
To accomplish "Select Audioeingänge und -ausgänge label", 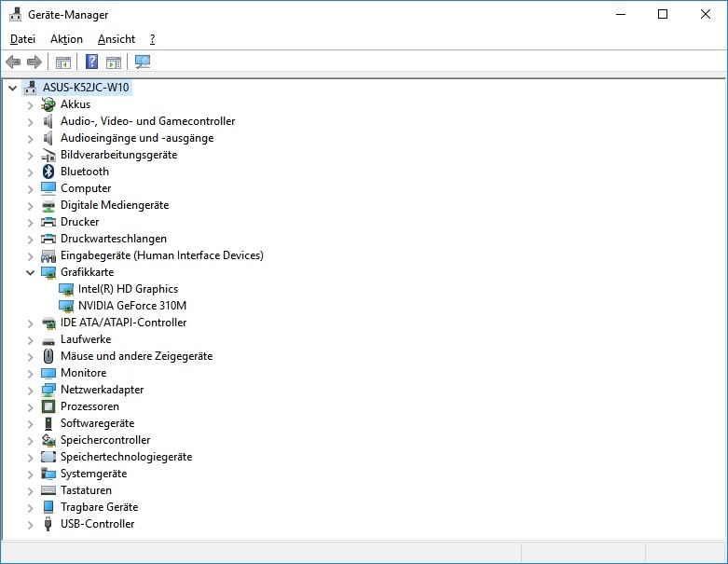I will click(137, 138).
